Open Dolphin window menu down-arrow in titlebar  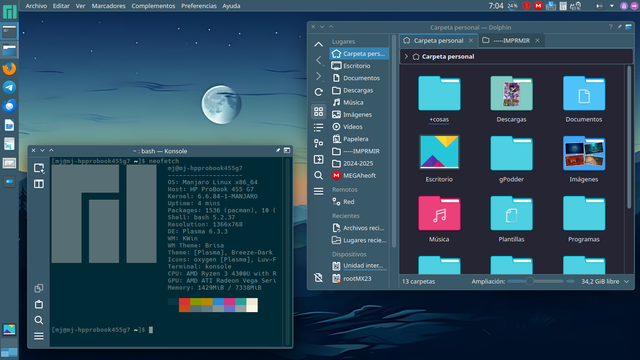pyautogui.click(x=322, y=27)
